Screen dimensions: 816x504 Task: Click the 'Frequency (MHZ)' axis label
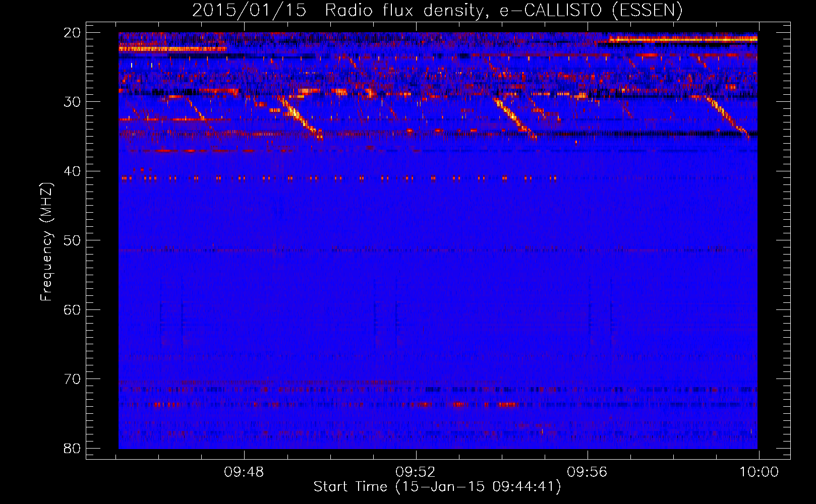coord(46,242)
